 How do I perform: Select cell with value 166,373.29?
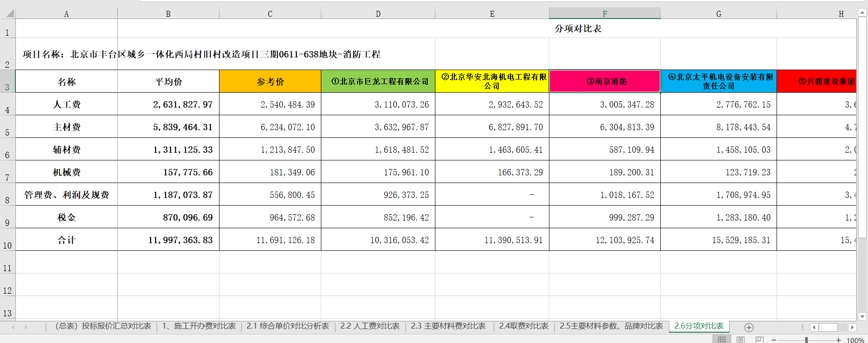[x=492, y=172]
